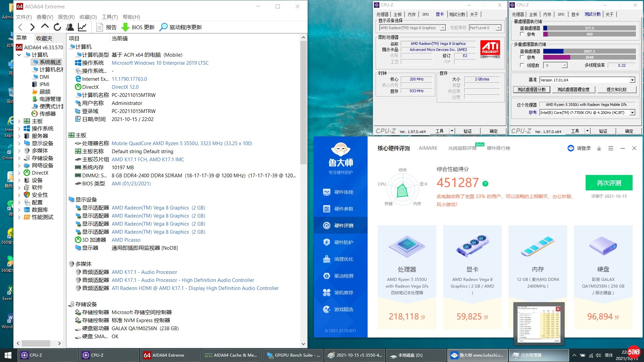Open the reference processor i7-7700K dropdown
This screenshot has height=362, width=644.
click(x=632, y=113)
